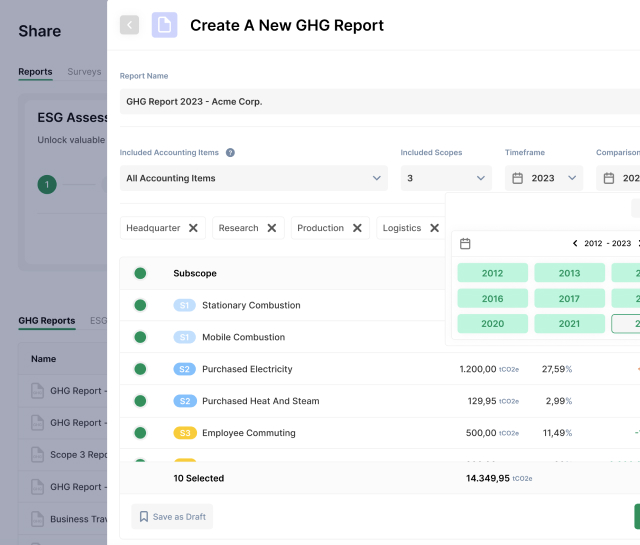Image resolution: width=640 pixels, height=545 pixels.
Task: Remove the Research filter tag
Action: (271, 228)
